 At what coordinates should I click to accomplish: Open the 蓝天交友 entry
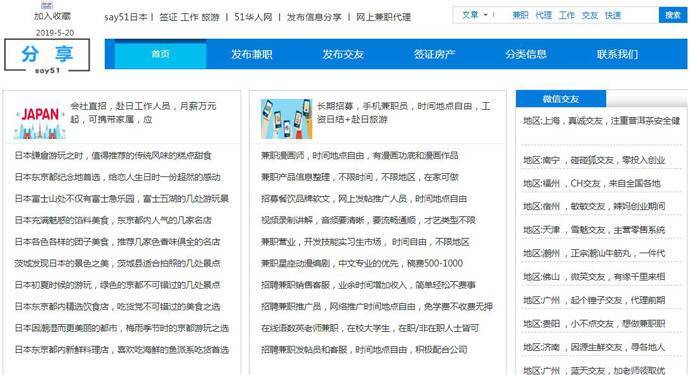tap(594, 370)
